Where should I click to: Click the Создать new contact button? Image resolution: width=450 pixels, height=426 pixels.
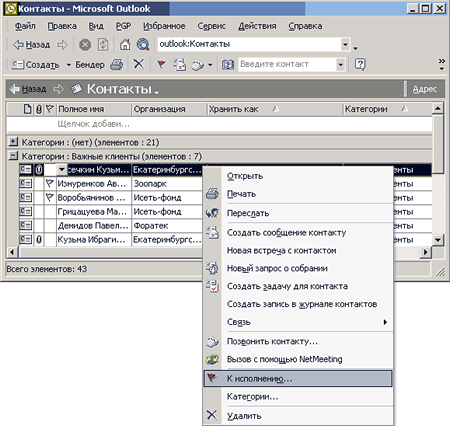tap(36, 64)
